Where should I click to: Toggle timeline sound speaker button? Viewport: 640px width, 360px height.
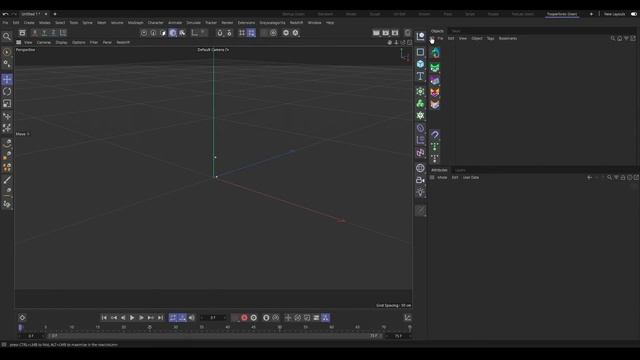(x=192, y=318)
